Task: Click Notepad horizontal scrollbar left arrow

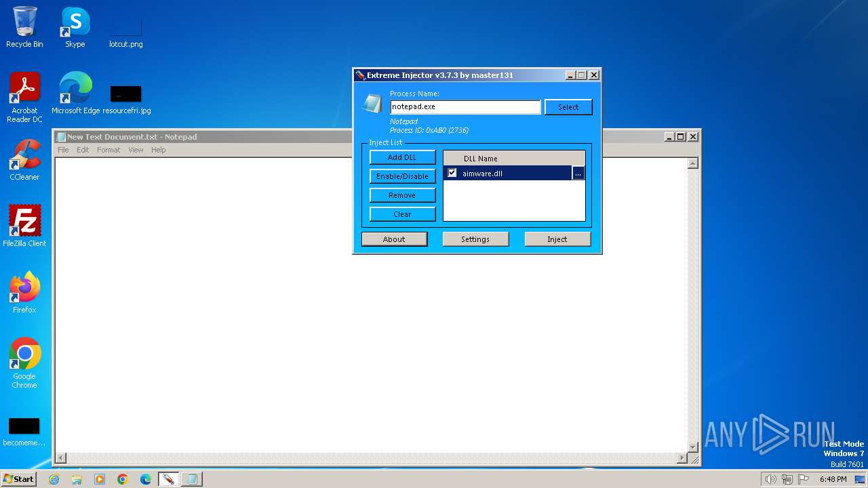Action: pos(60,459)
